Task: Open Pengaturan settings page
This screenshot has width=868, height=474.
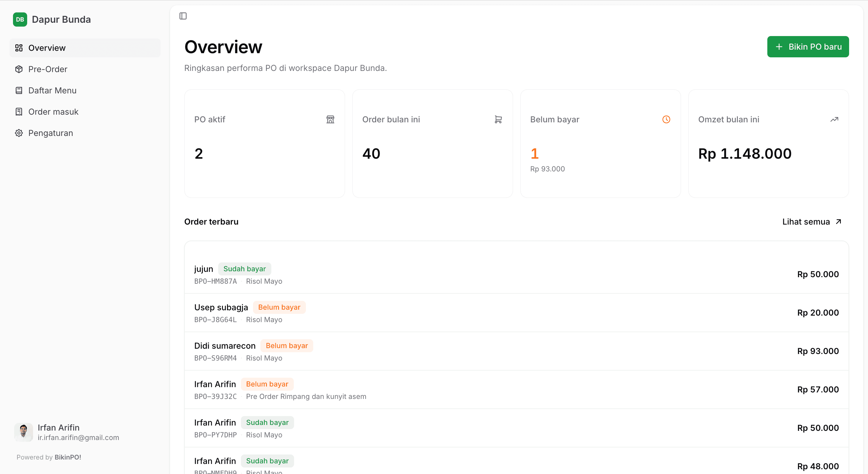Action: pyautogui.click(x=85, y=133)
